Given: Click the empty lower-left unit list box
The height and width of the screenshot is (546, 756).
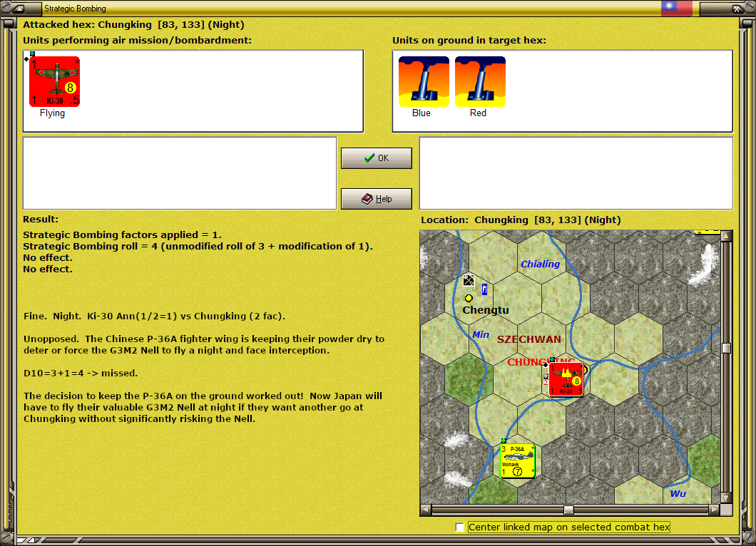Looking at the screenshot, I should [180, 173].
